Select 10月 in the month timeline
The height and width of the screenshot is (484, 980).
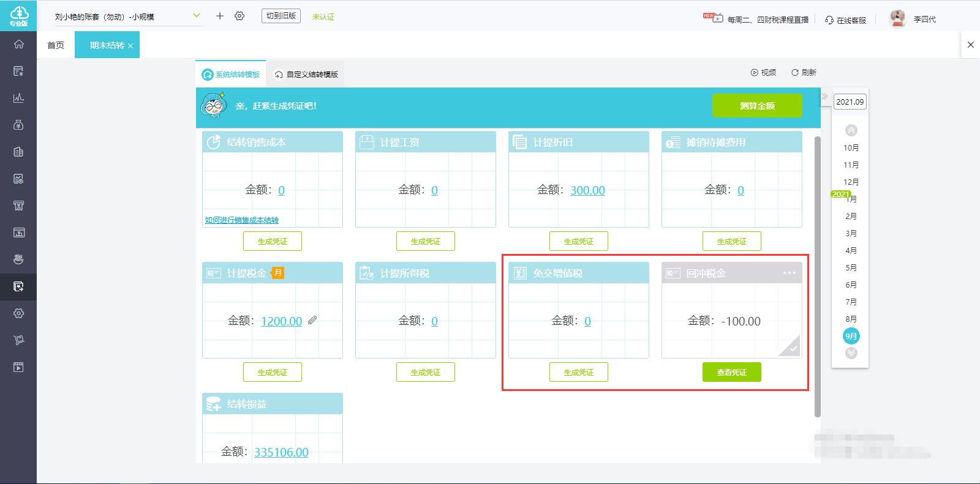pyautogui.click(x=851, y=148)
